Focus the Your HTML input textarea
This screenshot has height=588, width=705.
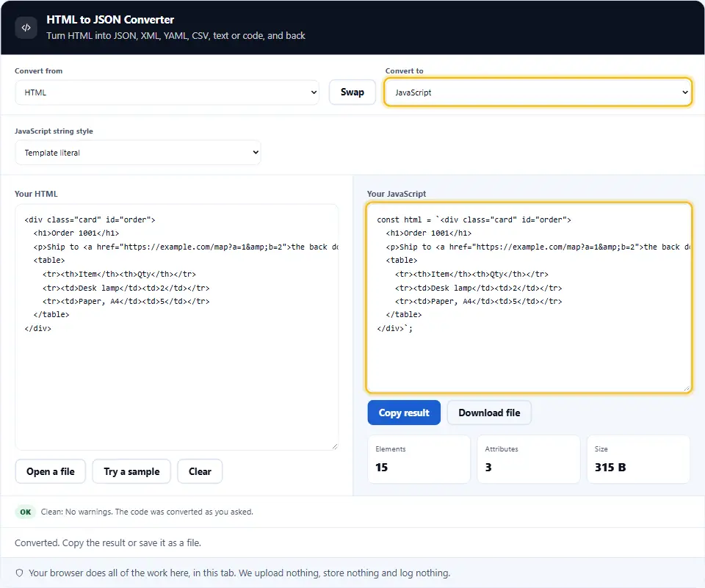pos(177,327)
